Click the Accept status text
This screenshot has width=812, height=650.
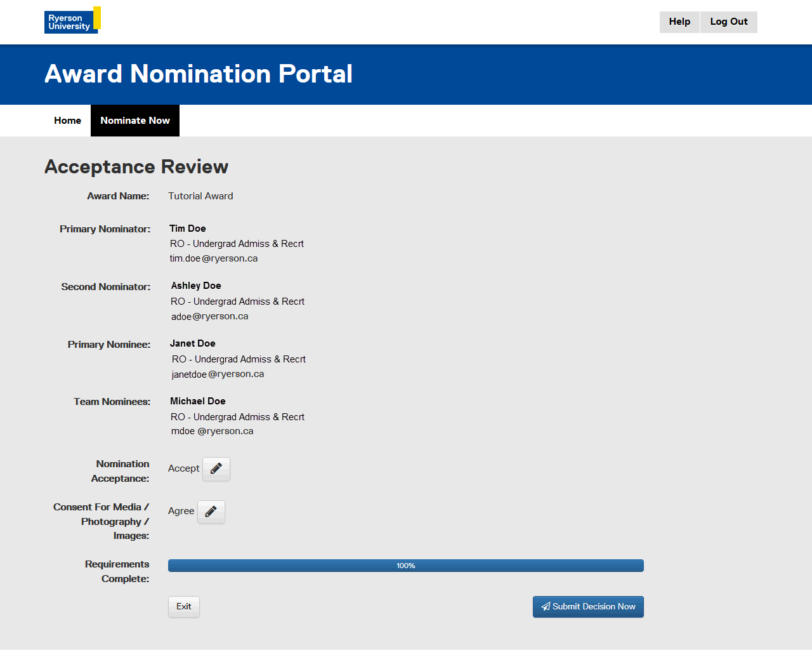pos(183,468)
